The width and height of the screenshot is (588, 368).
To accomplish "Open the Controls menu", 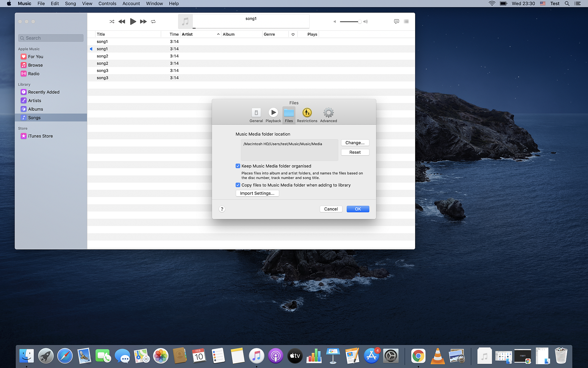I will 107,4.
